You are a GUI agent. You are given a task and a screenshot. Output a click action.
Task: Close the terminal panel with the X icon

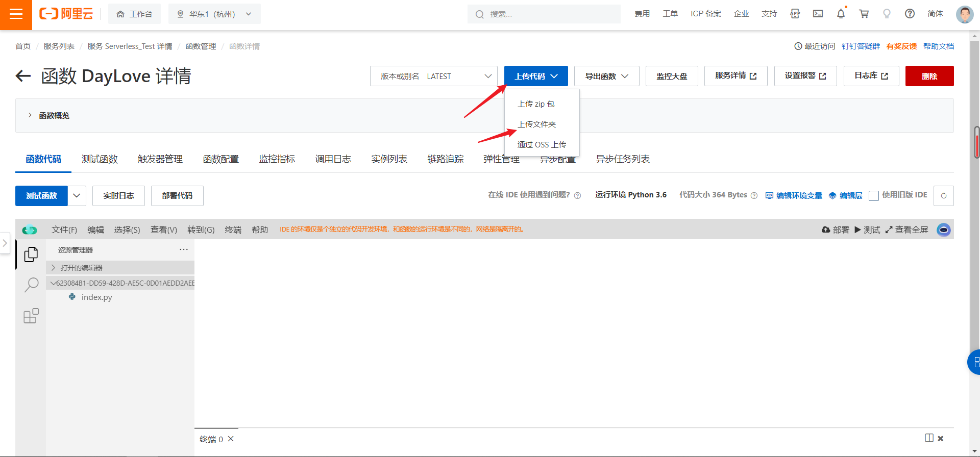tap(940, 438)
